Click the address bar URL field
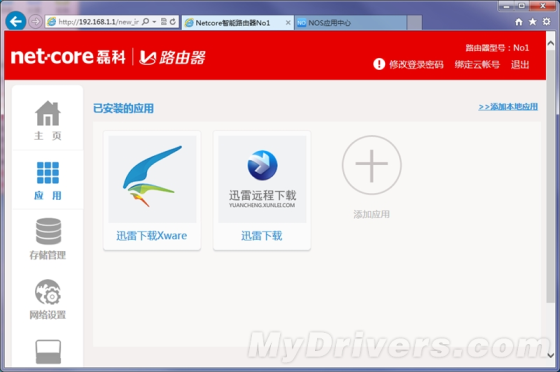Screen dimensions: 560x372 (98, 22)
